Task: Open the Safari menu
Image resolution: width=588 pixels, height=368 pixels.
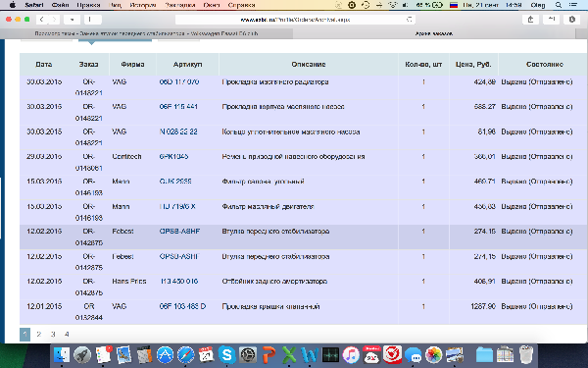Action: coord(34,5)
